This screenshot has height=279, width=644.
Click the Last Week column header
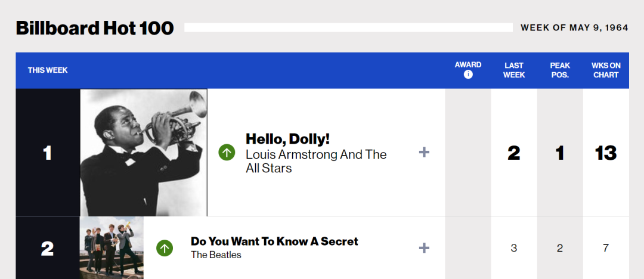click(x=514, y=70)
